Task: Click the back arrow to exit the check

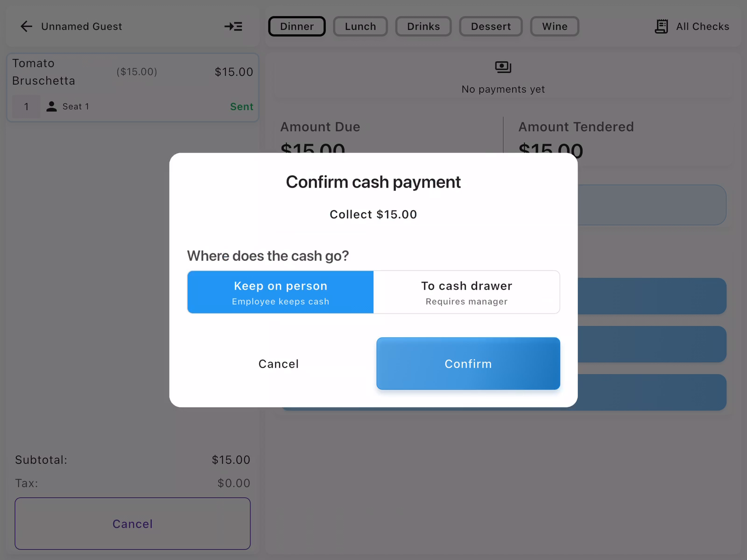Action: coord(26,26)
